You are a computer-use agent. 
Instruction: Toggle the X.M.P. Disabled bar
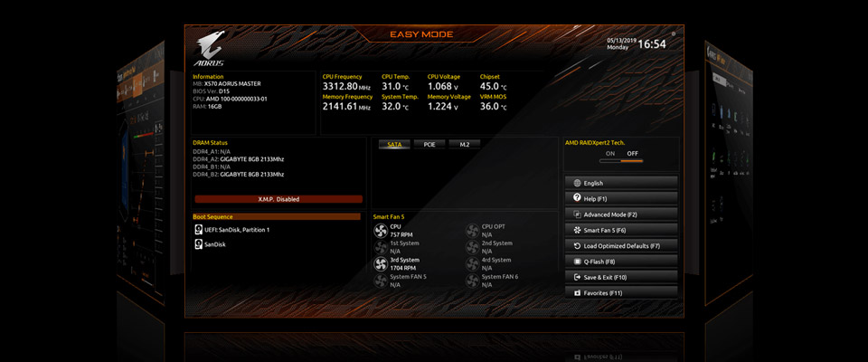pos(278,199)
